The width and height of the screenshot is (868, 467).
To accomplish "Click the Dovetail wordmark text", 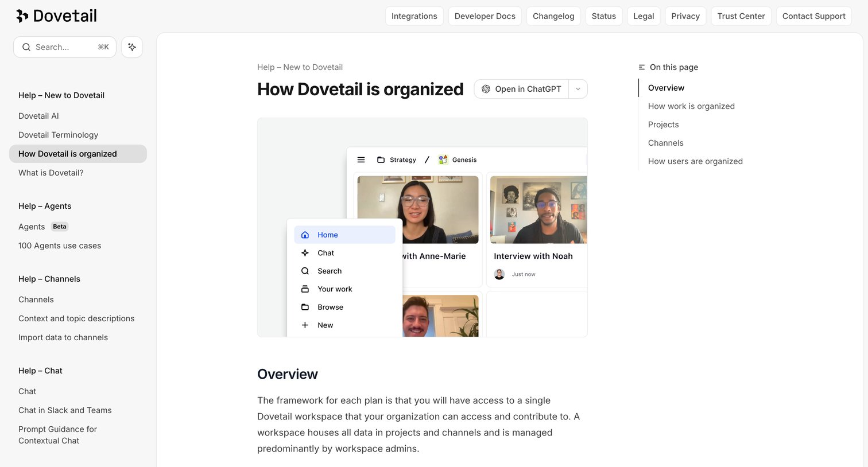I will tap(65, 16).
